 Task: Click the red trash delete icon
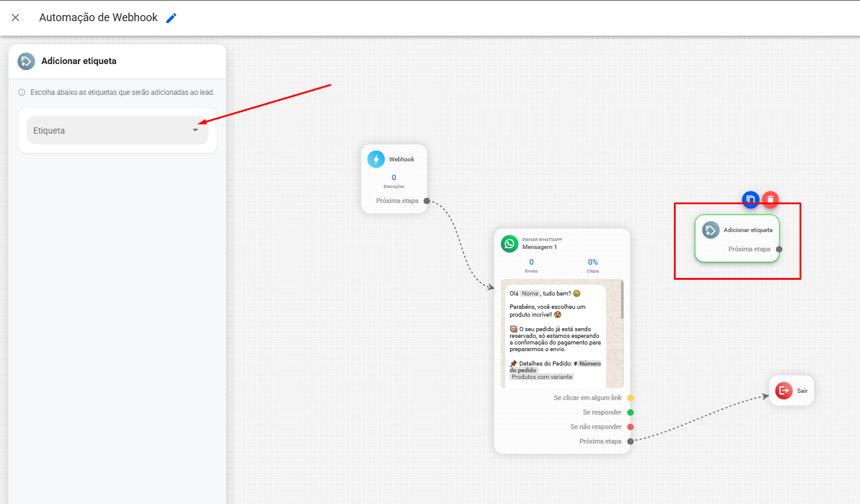point(771,199)
